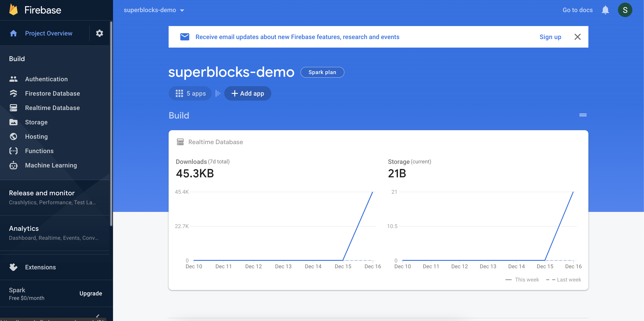Select Release and monitor section
The height and width of the screenshot is (321, 644).
(x=41, y=192)
